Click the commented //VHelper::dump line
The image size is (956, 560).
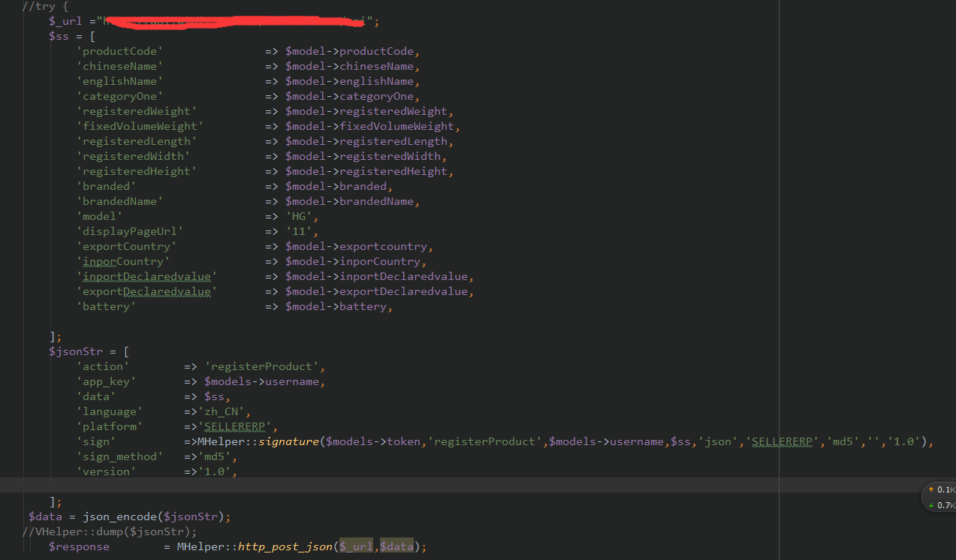point(110,531)
